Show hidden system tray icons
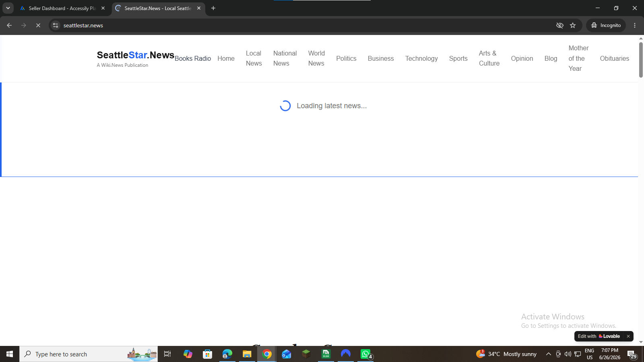 [x=548, y=354]
